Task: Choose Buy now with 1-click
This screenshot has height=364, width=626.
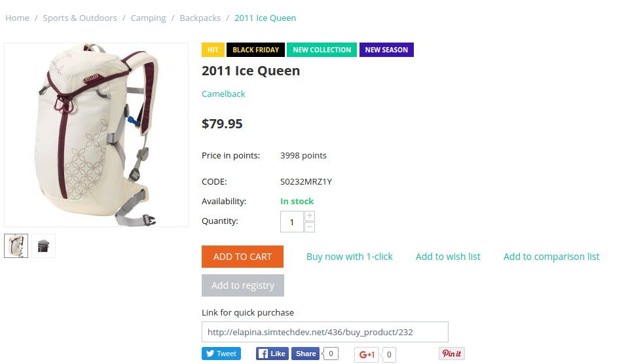Action: pos(349,257)
